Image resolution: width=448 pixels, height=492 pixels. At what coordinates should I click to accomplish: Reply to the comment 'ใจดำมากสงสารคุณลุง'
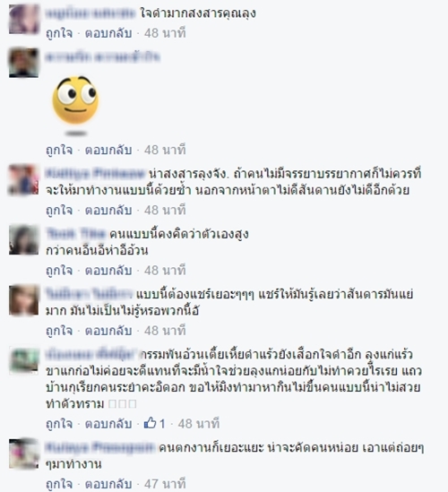pos(108,33)
